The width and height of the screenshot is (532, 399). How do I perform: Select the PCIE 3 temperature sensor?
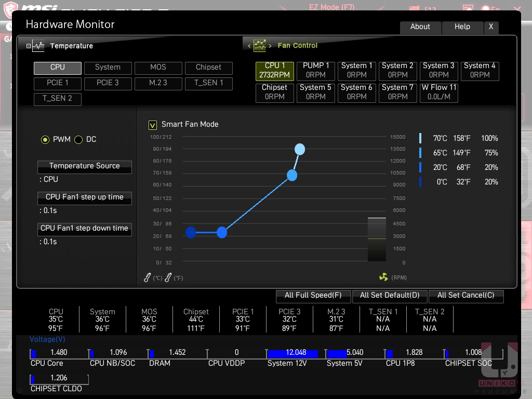[108, 84]
